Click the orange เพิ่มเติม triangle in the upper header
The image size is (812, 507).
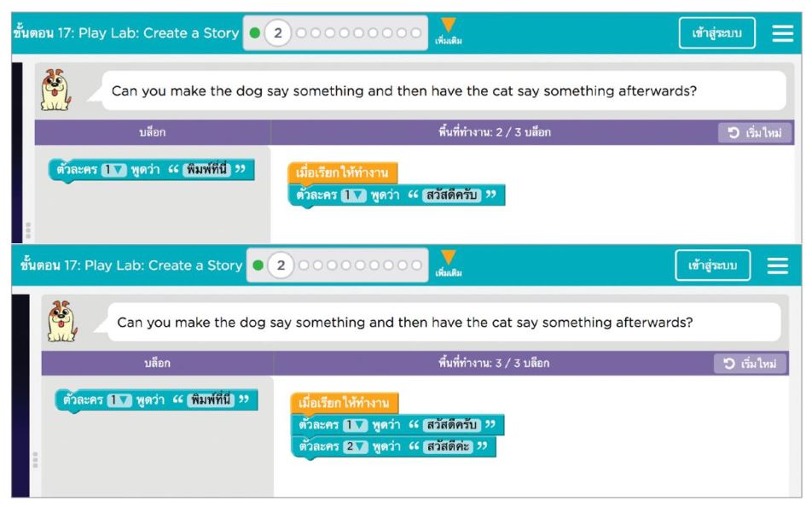pyautogui.click(x=448, y=26)
